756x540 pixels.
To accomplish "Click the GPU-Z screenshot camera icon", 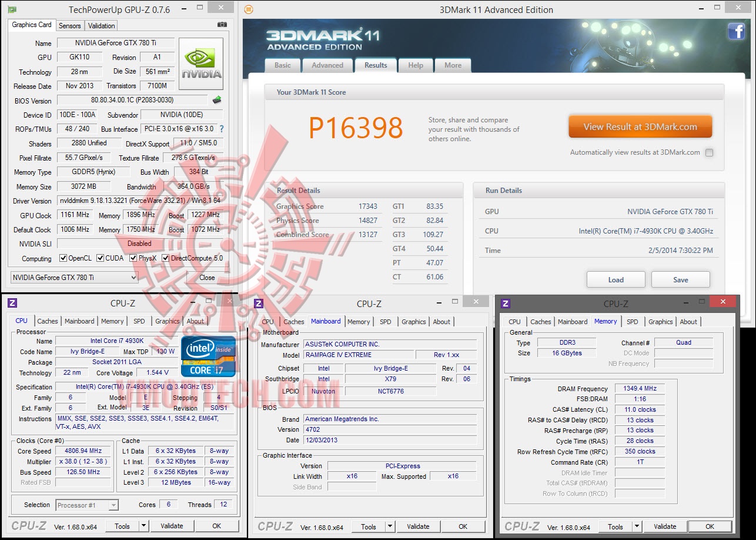I will click(222, 25).
